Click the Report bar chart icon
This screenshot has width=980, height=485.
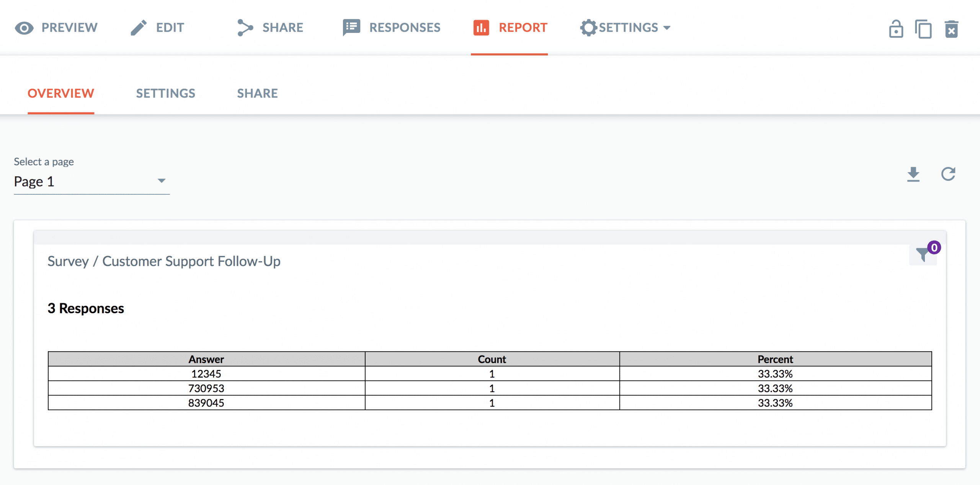(x=481, y=28)
